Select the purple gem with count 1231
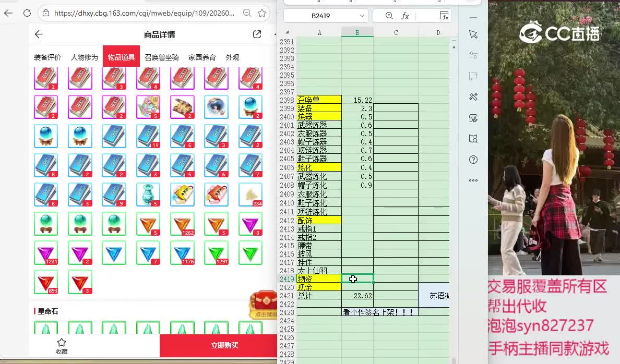620x364 pixels. pos(46,253)
